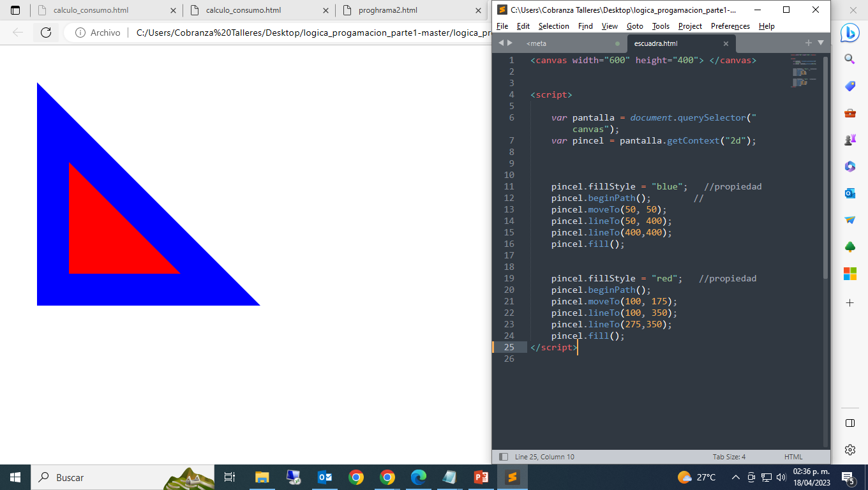
Task: Open Microsoft Edge taskbar icon
Action: [x=418, y=477]
